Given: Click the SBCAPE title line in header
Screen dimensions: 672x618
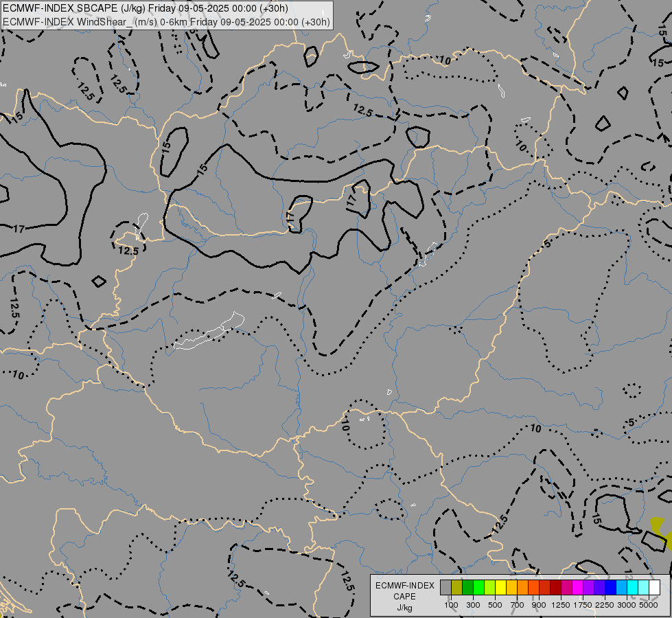Looking at the screenshot, I should (x=146, y=8).
